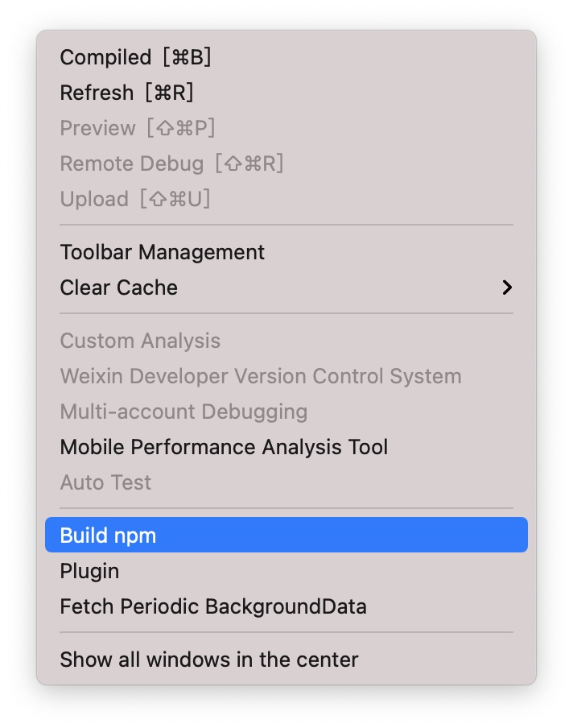Click the Preview menu entry
Image resolution: width=573 pixels, height=728 pixels.
point(97,129)
